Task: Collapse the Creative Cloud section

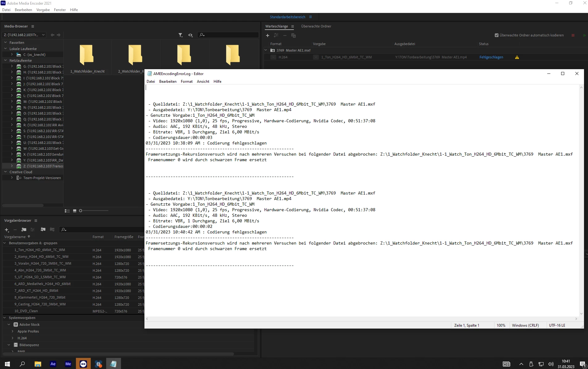Action: tap(5, 172)
